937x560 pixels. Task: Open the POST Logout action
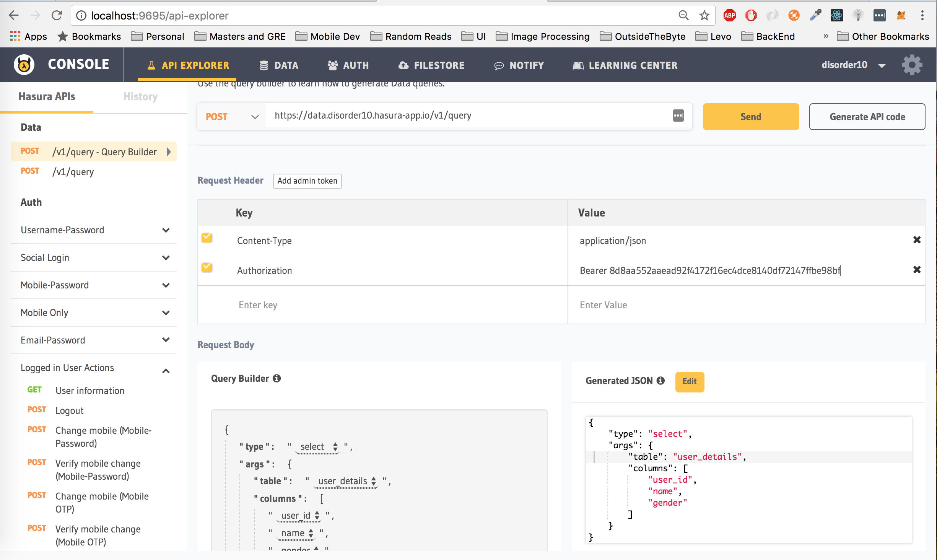(69, 410)
